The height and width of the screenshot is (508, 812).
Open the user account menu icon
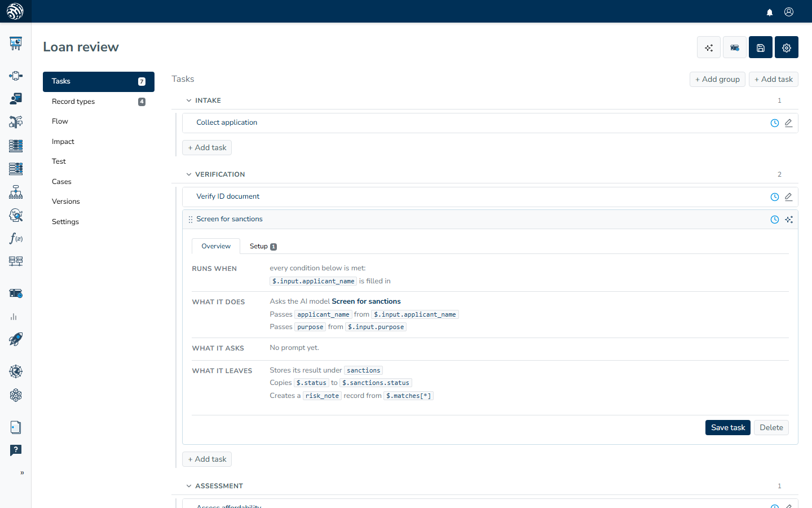(x=789, y=12)
